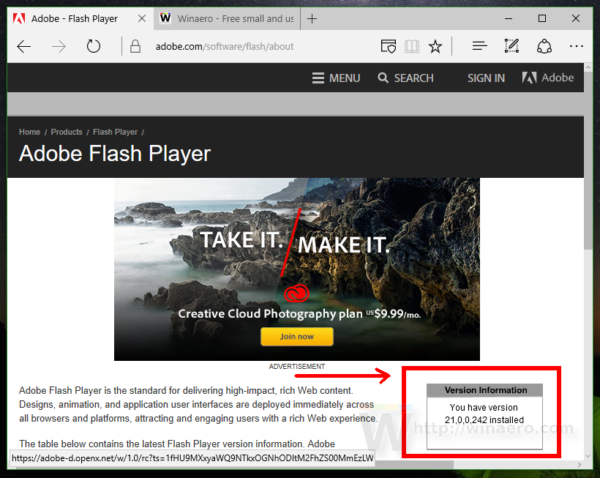Select the Adobe - Flash Player tab
This screenshot has height=478, width=600.
point(80,18)
